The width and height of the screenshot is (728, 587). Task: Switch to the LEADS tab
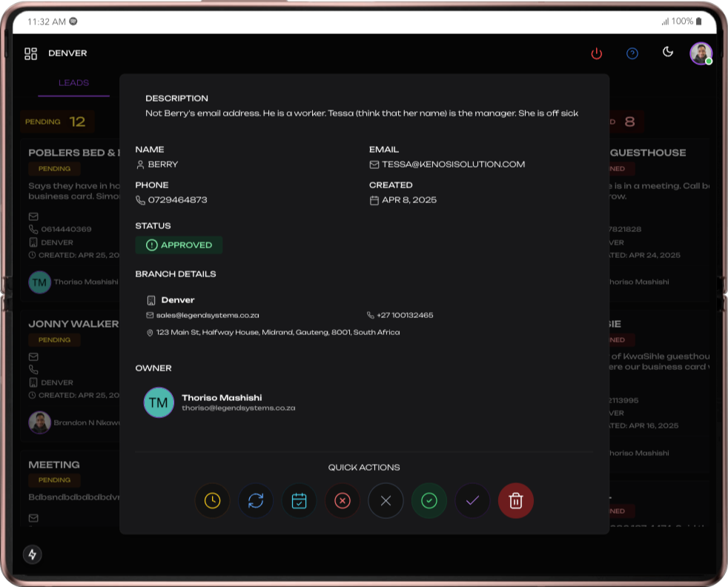(x=74, y=83)
